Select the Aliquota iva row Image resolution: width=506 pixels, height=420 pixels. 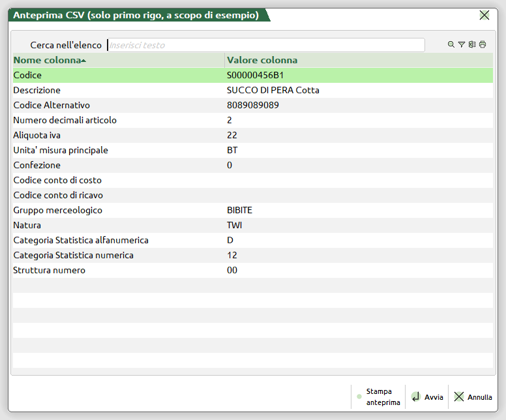click(252, 135)
